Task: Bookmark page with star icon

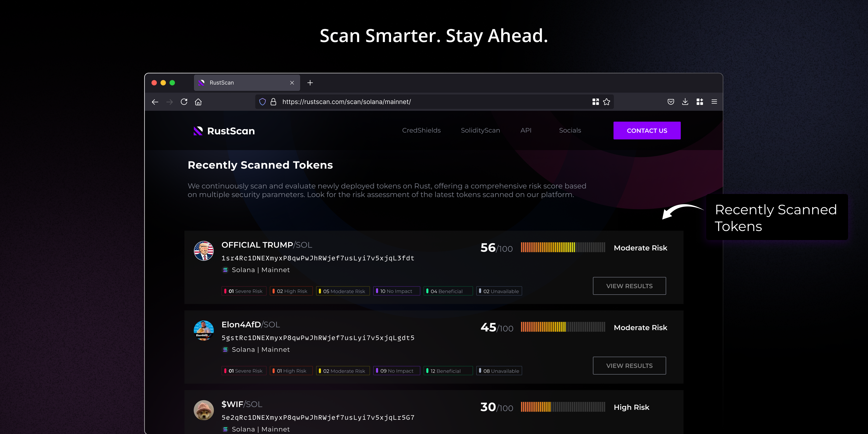Action: (606, 102)
